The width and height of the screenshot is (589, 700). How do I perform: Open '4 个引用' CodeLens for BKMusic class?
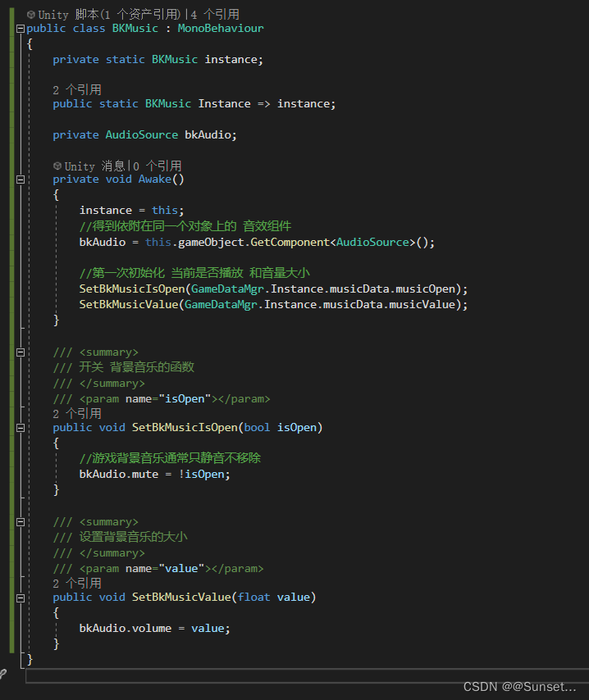215,15
